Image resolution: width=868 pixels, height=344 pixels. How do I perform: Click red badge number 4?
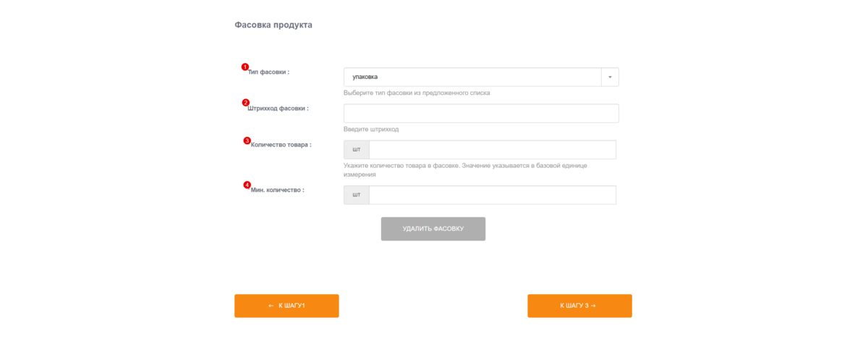[x=247, y=185]
